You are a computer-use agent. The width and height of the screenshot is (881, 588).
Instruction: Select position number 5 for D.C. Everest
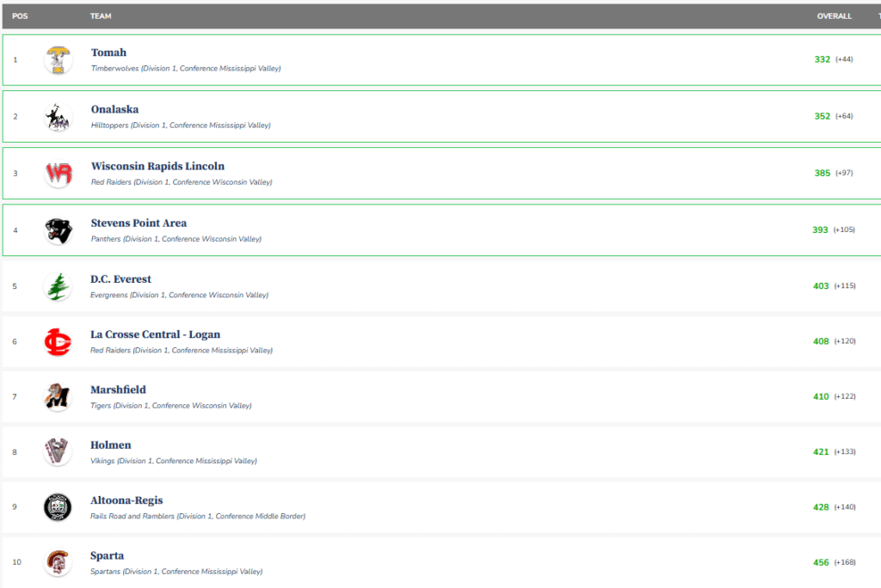[15, 286]
